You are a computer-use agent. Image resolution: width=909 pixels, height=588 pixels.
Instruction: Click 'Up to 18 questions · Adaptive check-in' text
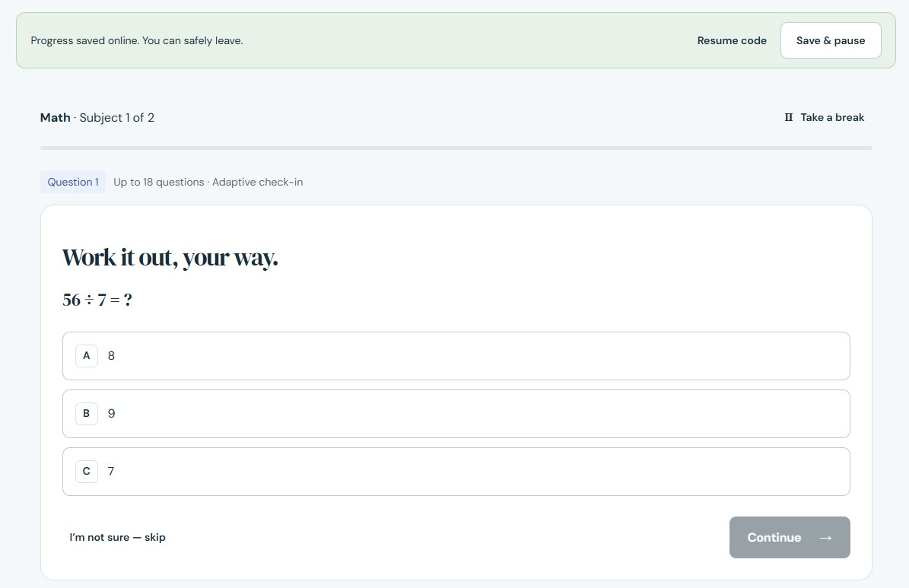pos(208,182)
